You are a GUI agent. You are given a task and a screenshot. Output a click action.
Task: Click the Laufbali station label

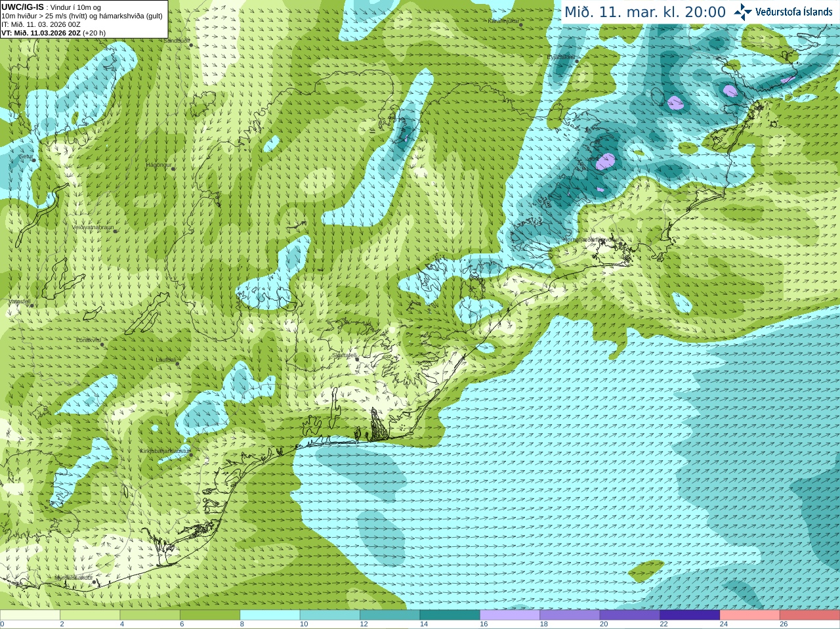click(x=165, y=360)
